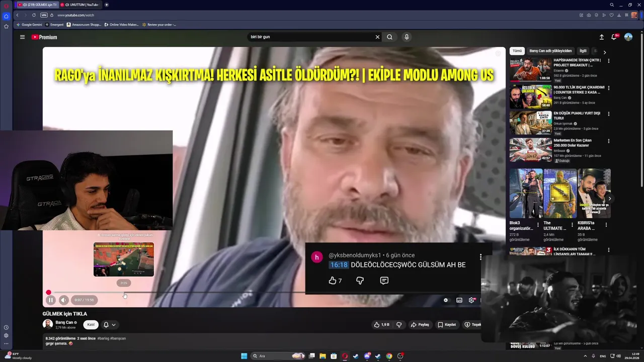Open the Emergent bookmark

[54, 25]
